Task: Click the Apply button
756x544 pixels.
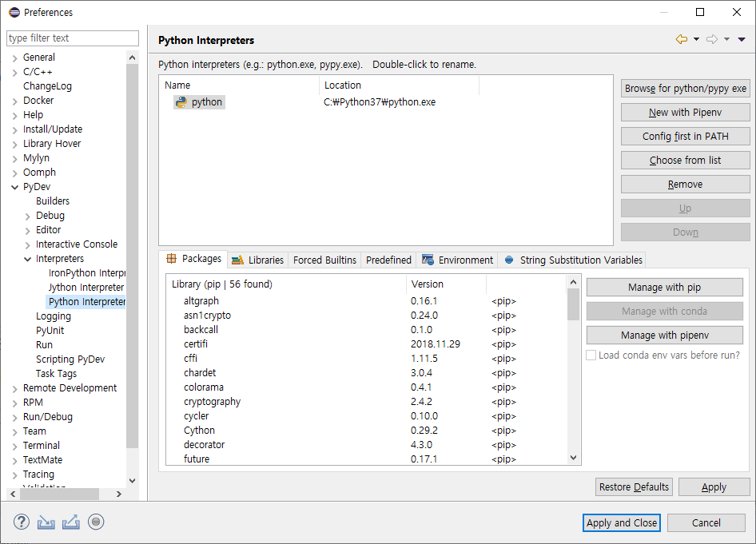Action: [714, 487]
